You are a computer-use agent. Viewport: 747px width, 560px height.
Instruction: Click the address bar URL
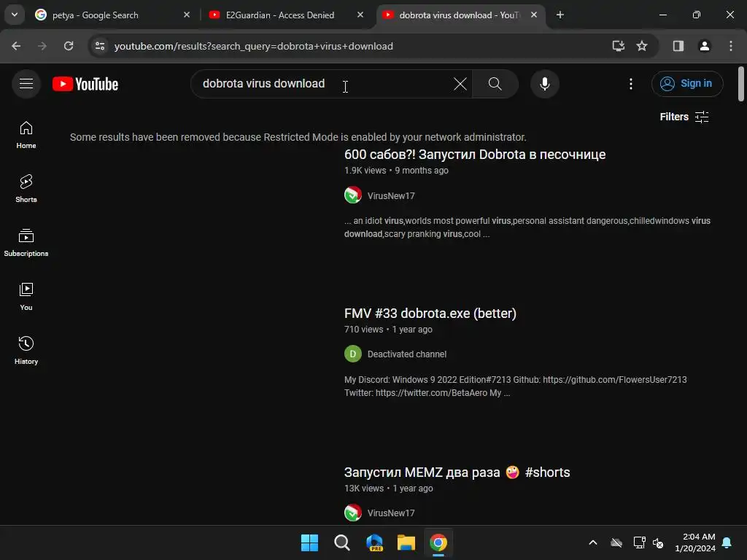(x=253, y=46)
